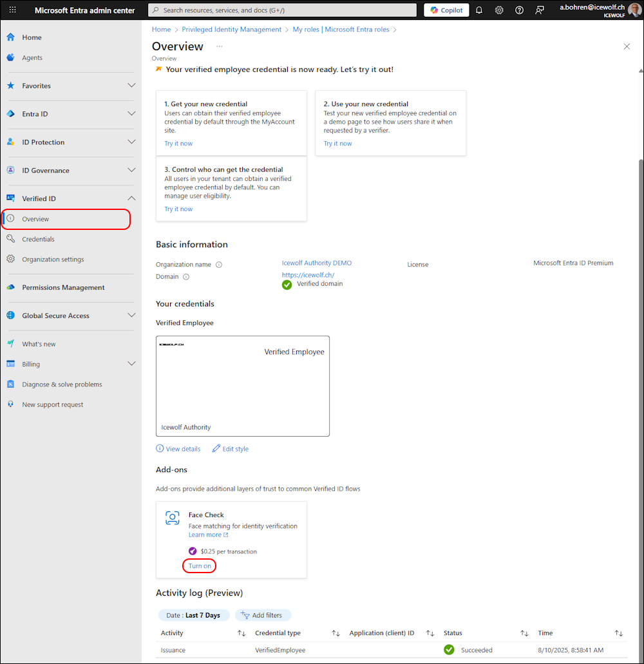Screen dimensions: 644x664
Task: Open Diagnose & solve problems
Action: click(62, 384)
